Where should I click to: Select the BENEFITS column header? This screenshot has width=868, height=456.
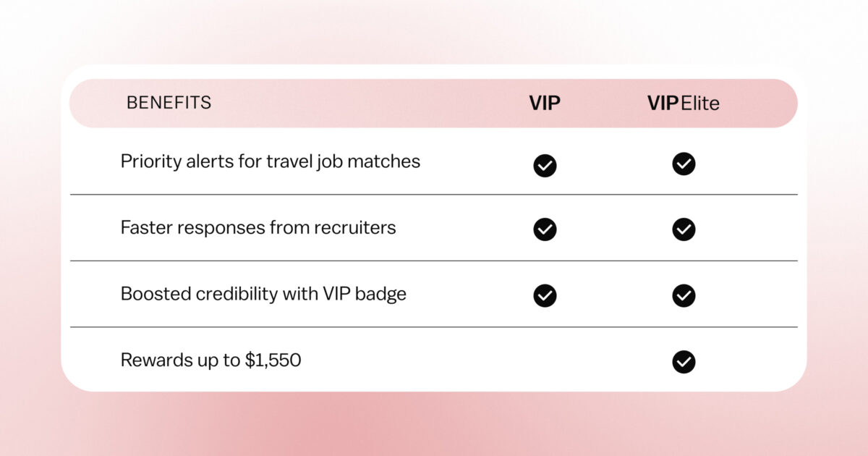(x=169, y=103)
